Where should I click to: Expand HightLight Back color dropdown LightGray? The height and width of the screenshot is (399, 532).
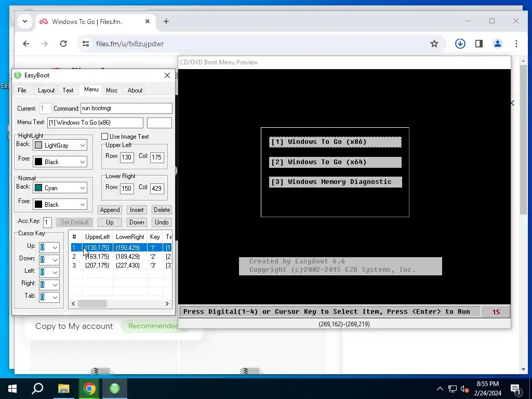pyautogui.click(x=83, y=145)
